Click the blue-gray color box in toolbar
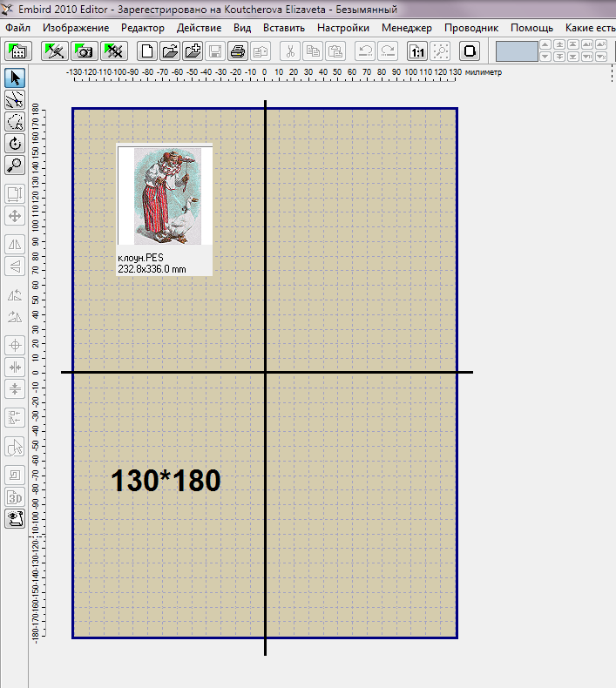This screenshot has width=616, height=688. click(517, 51)
